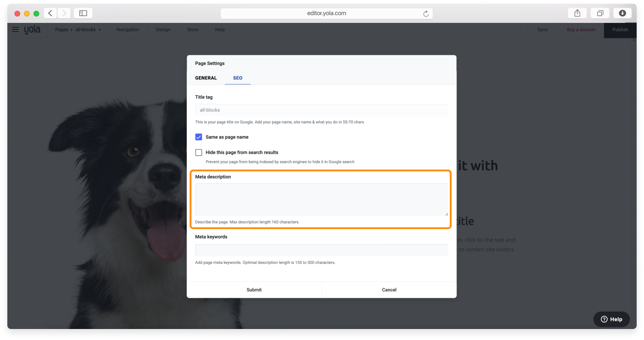Toggle the Same as page name checkbox off
The width and height of the screenshot is (644, 340).
[198, 137]
